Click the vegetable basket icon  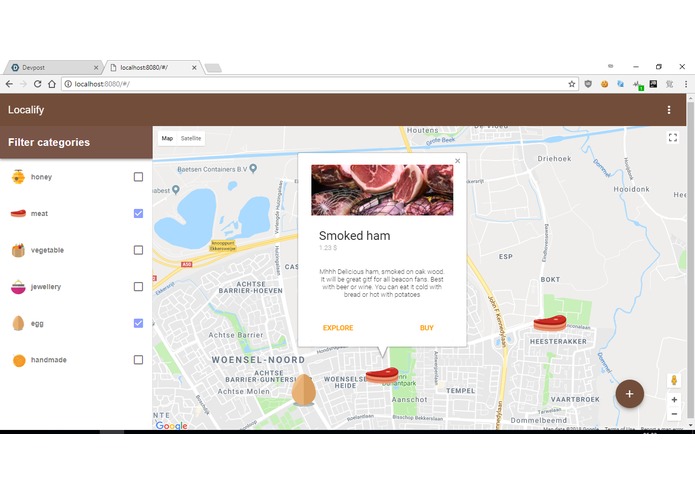pos(18,250)
